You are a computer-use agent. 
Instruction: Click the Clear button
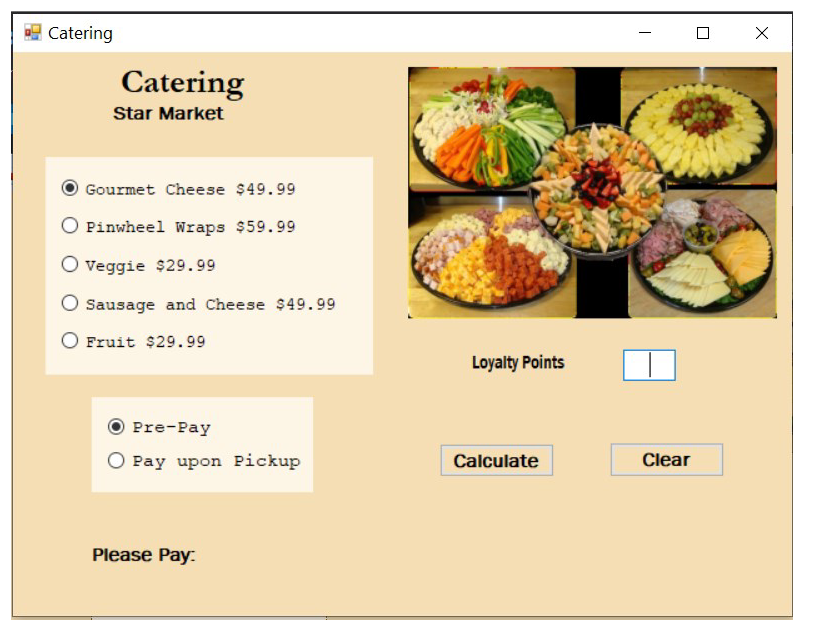[666, 460]
